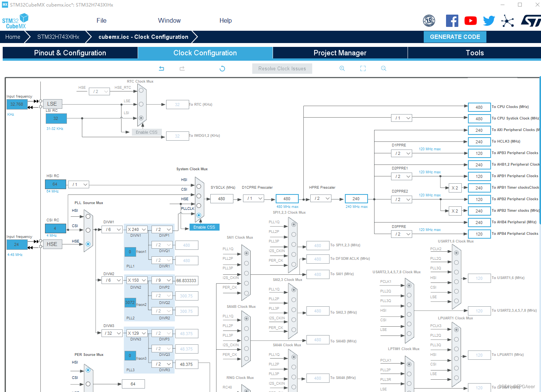The width and height of the screenshot is (541, 392).
Task: Edit the LSE input frequency field 32.768
Action: 17,104
